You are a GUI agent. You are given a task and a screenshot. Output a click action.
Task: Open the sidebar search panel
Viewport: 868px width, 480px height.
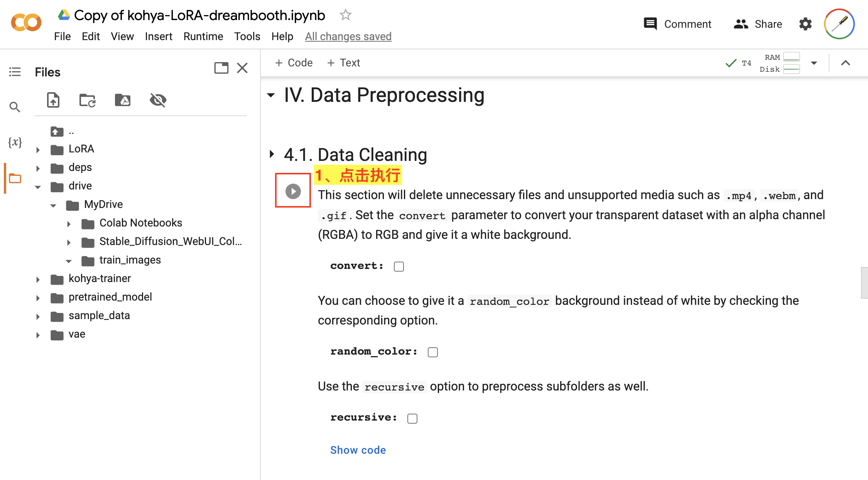(15, 107)
